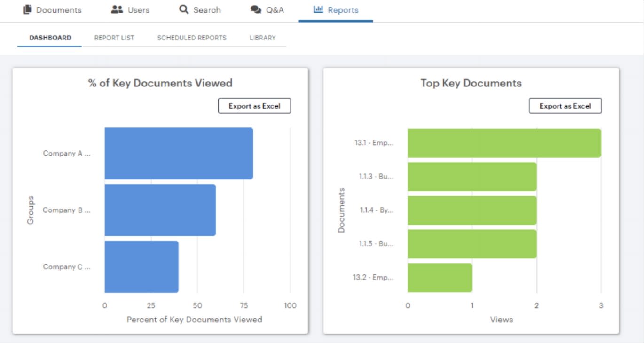The image size is (644, 343).
Task: Click the 13.2 - Emp... green bar
Action: [440, 278]
